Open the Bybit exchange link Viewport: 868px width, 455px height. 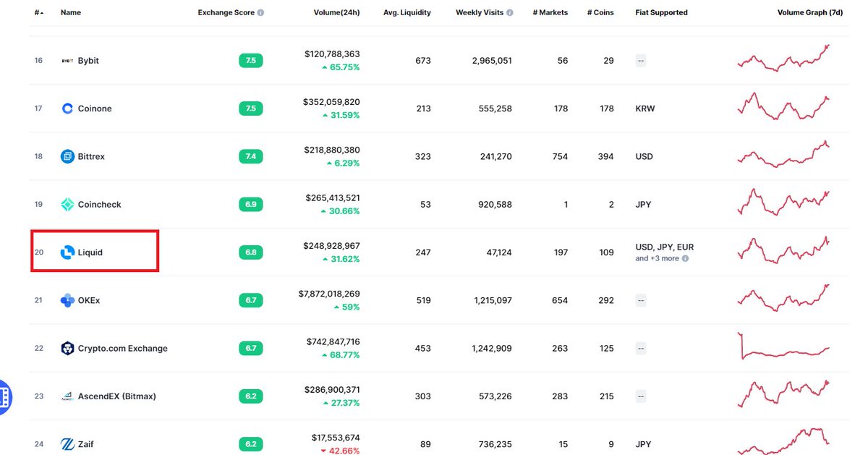[x=88, y=61]
